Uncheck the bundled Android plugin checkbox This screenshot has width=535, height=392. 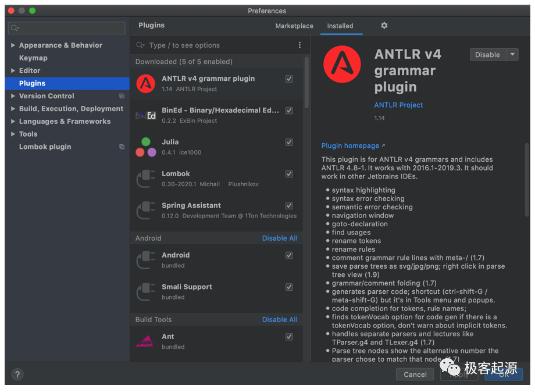(x=289, y=255)
